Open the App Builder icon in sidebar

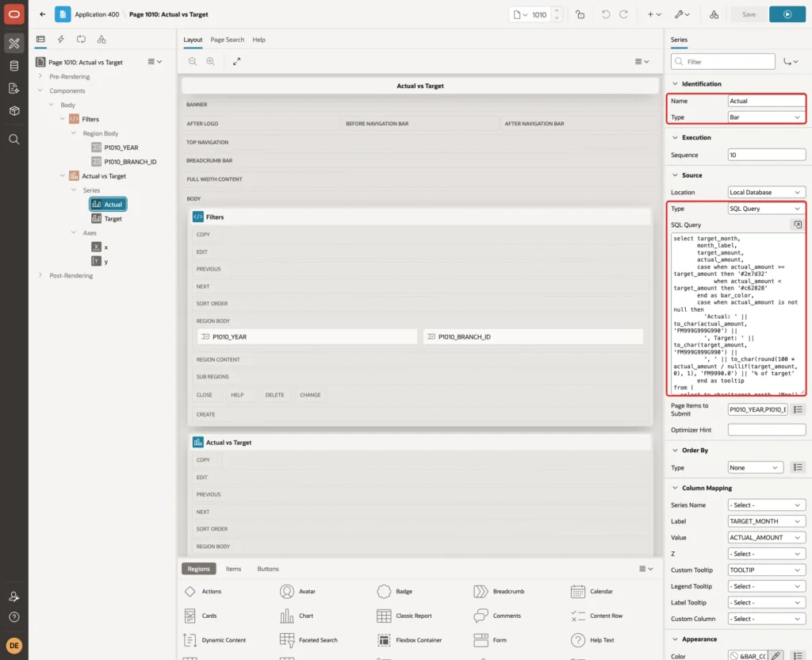[x=14, y=44]
